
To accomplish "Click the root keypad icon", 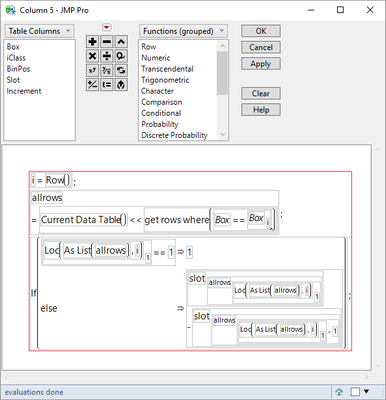I will 107,70.
